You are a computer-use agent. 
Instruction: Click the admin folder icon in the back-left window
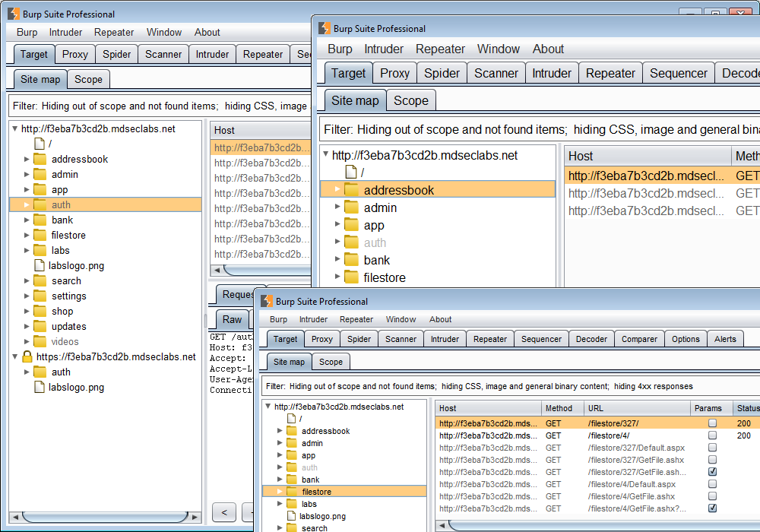(40, 175)
